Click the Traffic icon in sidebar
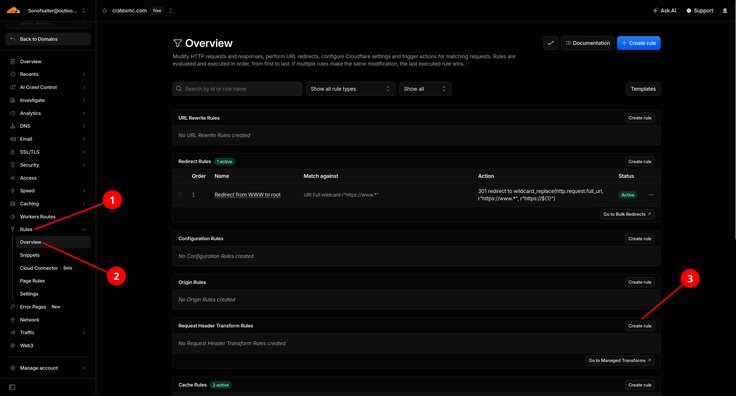The width and height of the screenshot is (736, 396). pyautogui.click(x=13, y=333)
